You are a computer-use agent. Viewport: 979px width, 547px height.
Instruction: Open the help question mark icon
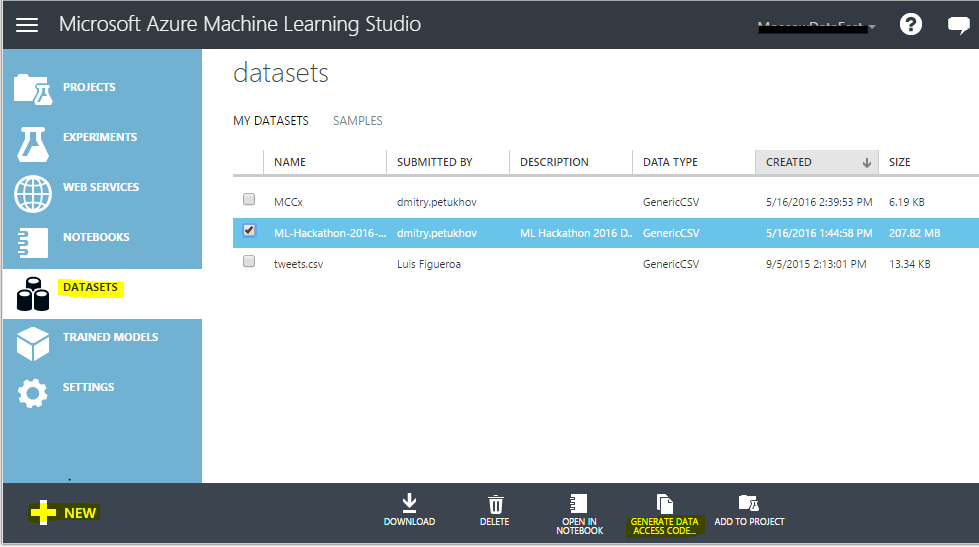[910, 24]
